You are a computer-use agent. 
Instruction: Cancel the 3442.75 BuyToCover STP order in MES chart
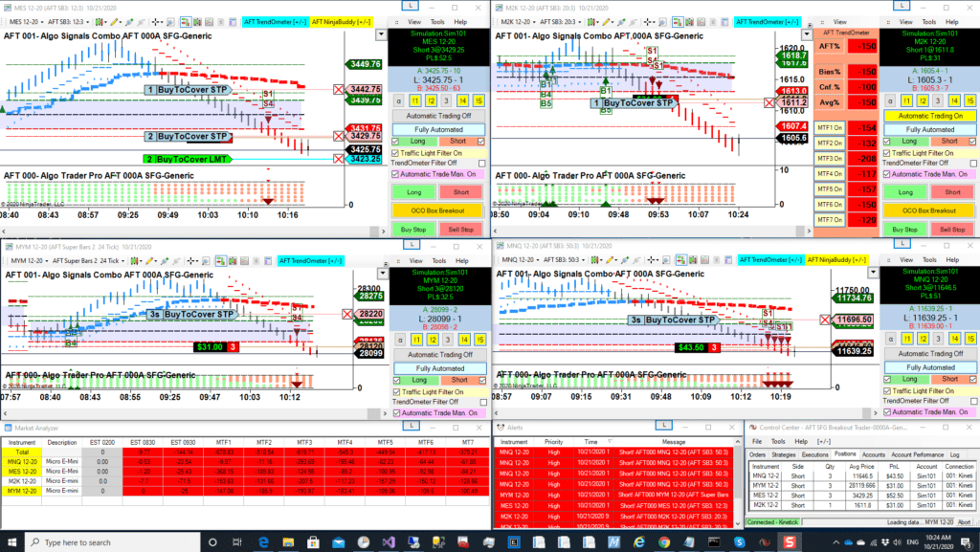pos(339,90)
